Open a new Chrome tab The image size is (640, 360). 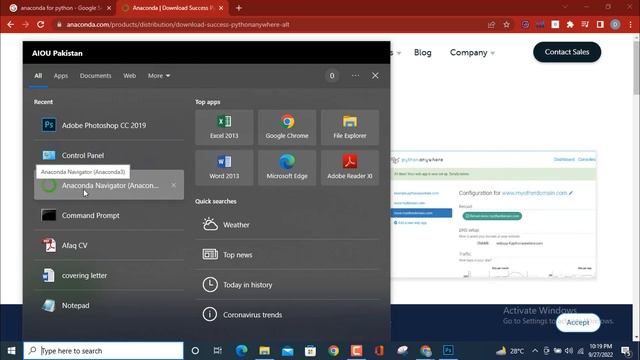click(x=239, y=8)
